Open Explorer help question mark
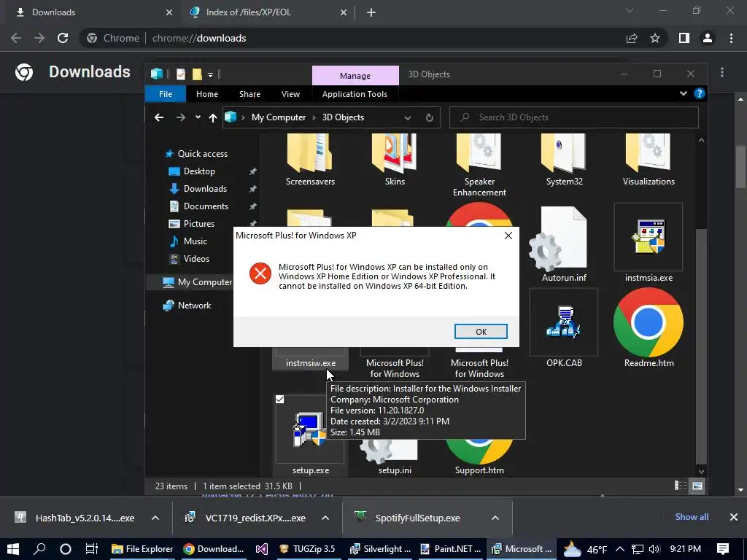 click(700, 93)
